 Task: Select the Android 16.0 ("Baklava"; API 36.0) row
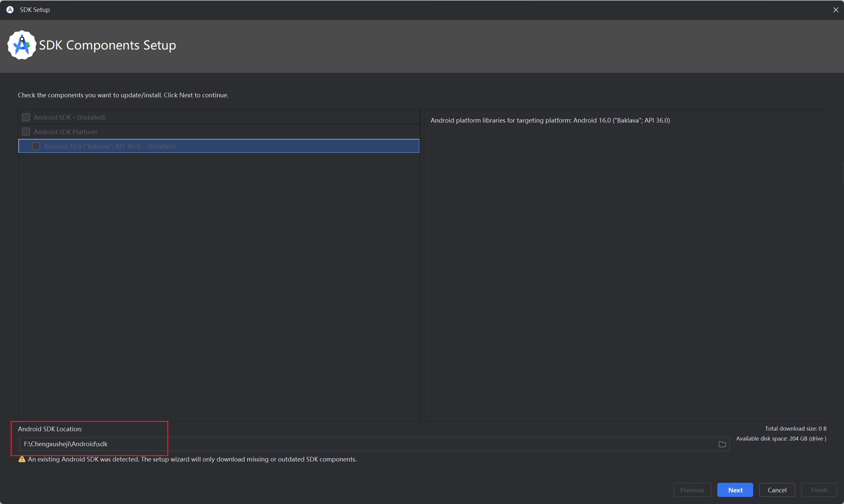click(218, 146)
